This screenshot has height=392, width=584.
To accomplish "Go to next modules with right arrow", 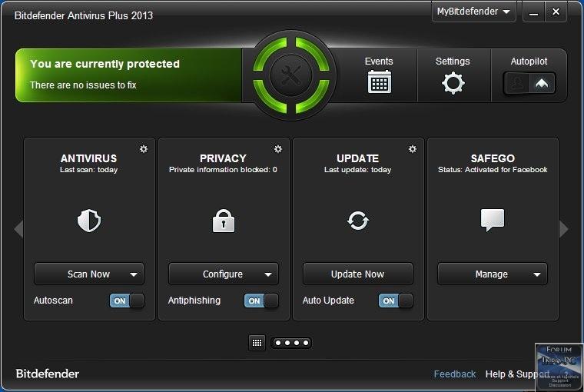I will (564, 229).
